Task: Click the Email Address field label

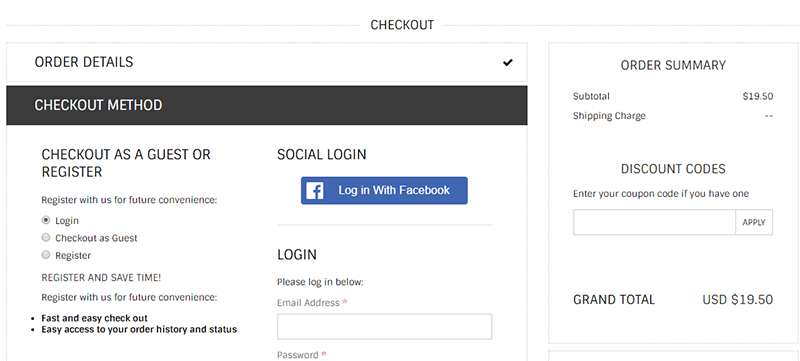Action: 308,303
